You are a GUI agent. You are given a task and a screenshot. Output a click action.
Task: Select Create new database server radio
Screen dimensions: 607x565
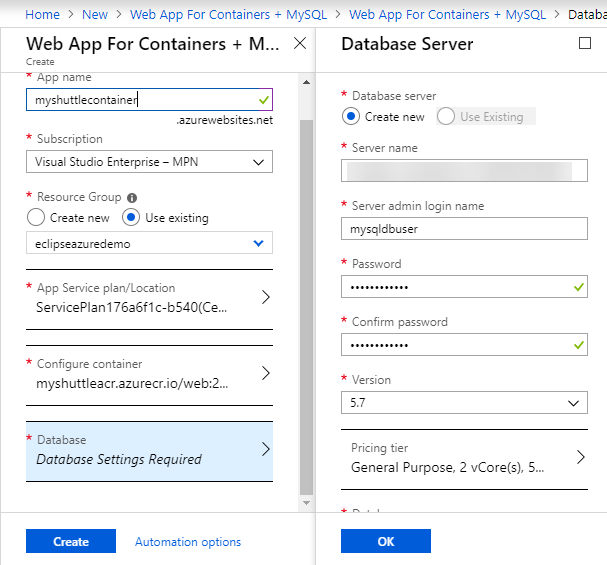coord(351,116)
